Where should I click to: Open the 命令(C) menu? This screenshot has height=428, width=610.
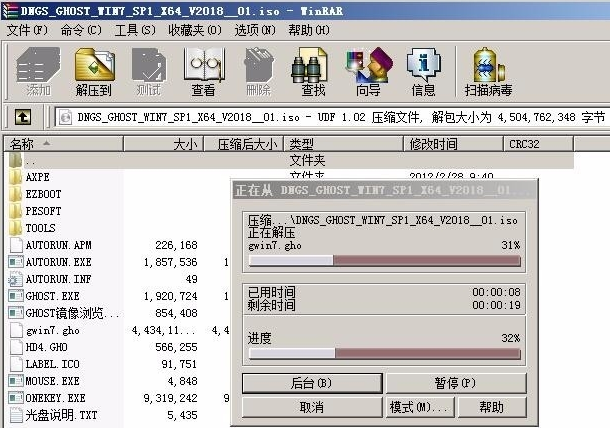tap(81, 30)
